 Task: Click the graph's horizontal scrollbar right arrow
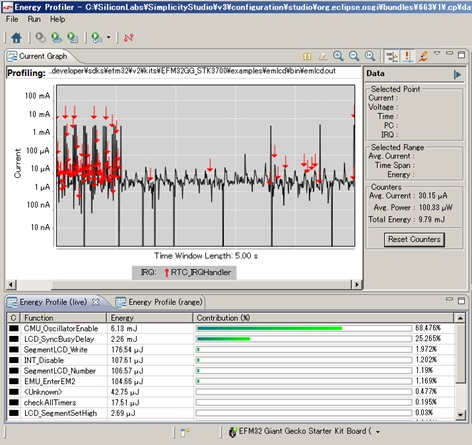click(x=357, y=284)
